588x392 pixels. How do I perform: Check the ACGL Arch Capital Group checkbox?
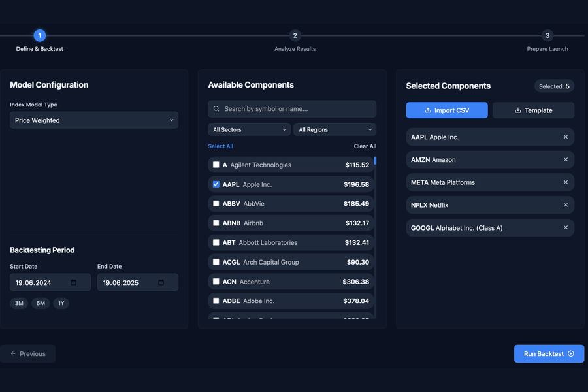(216, 262)
